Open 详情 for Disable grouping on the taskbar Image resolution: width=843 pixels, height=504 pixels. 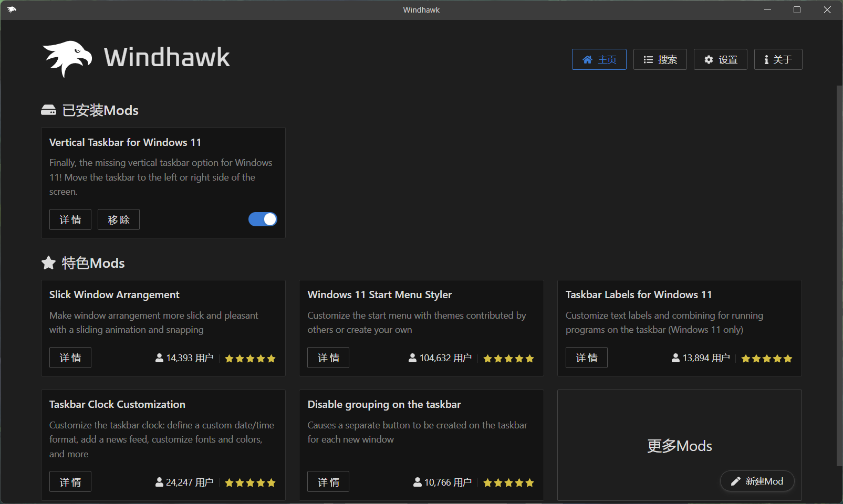(x=328, y=481)
